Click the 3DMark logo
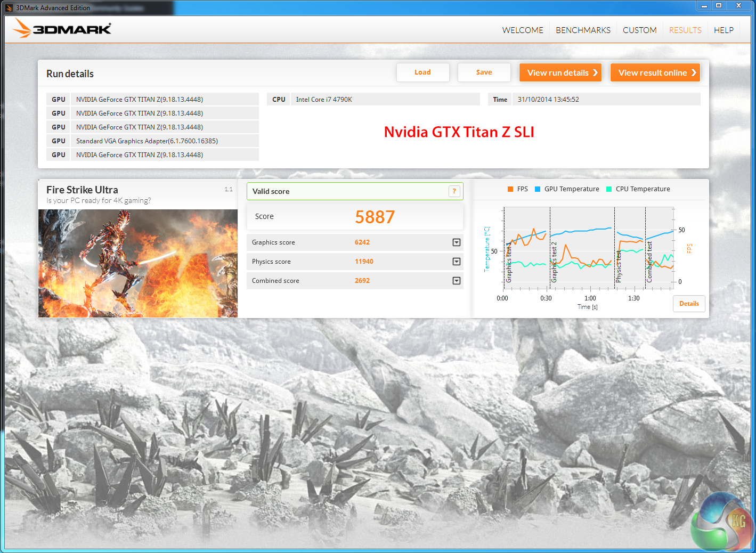756x553 pixels. coord(62,28)
